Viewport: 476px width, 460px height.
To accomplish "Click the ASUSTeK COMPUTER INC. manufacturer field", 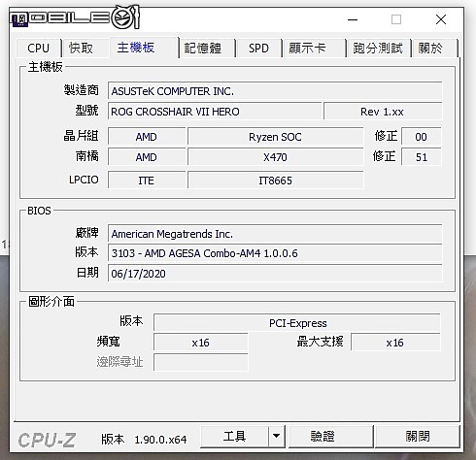I will point(275,91).
